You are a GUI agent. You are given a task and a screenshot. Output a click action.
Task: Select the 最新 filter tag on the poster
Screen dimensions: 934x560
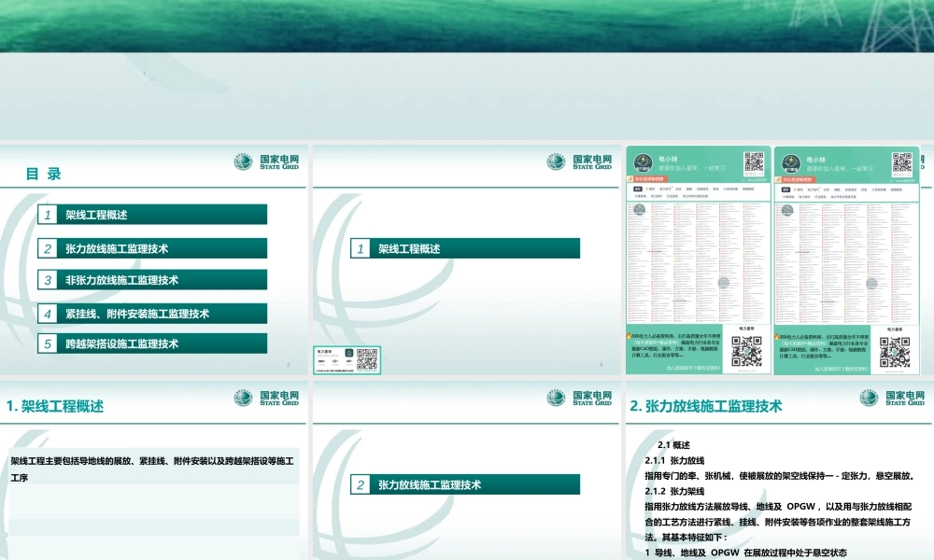[637, 189]
